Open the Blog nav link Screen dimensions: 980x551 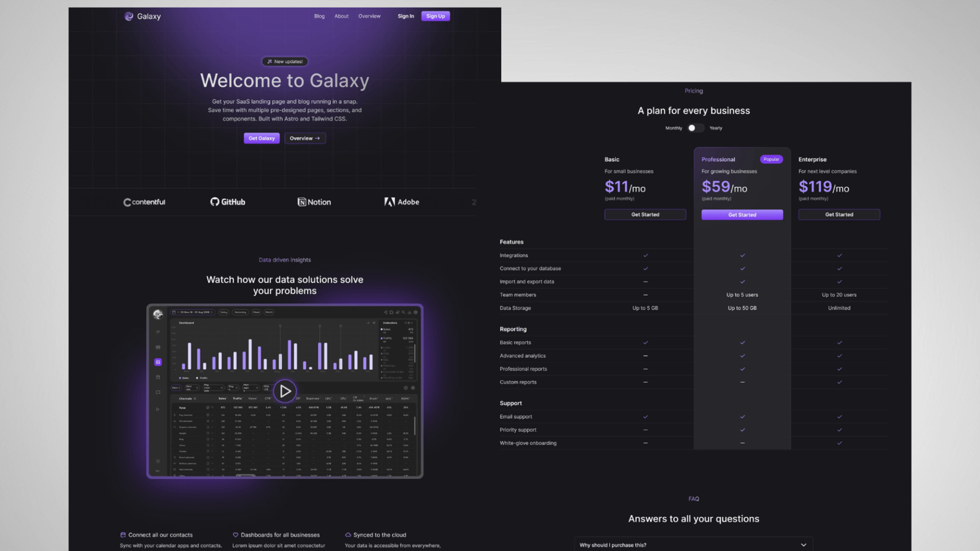pyautogui.click(x=319, y=17)
